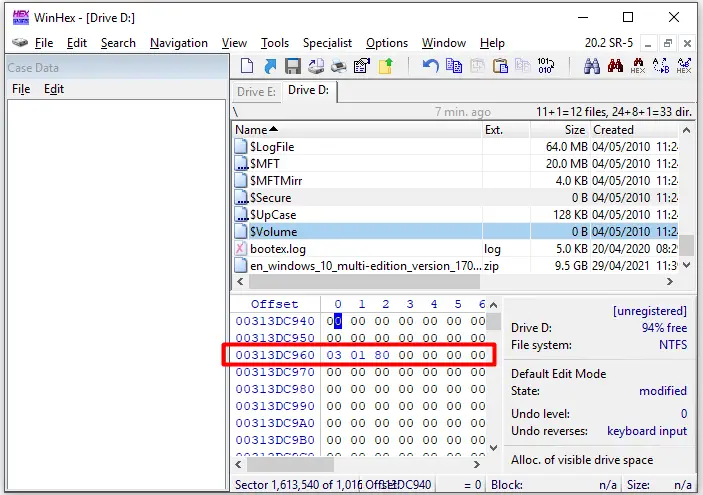Click the Offset column header in hex view
This screenshot has width=703, height=495.
click(x=274, y=304)
